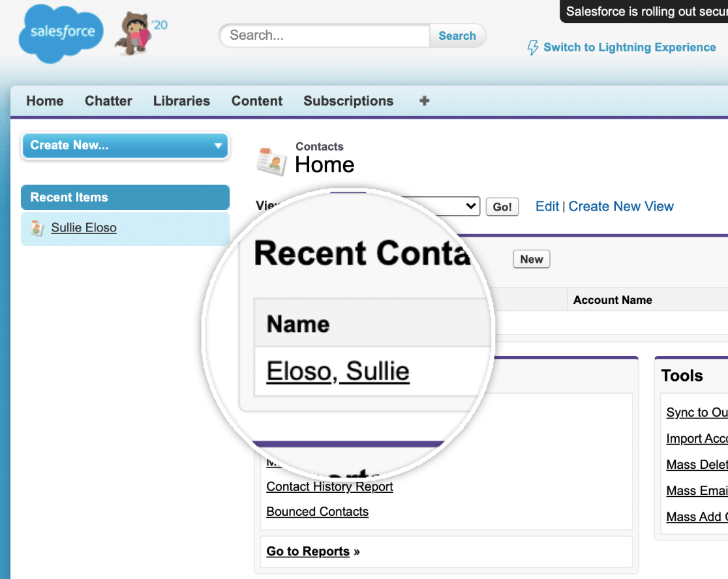Click the Salesforce security notification banner
728x579 pixels.
[644, 12]
